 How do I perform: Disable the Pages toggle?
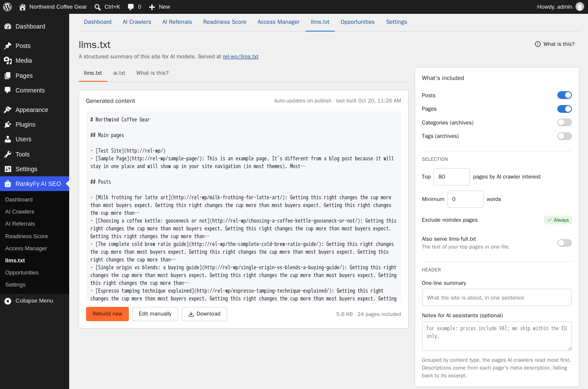point(565,109)
